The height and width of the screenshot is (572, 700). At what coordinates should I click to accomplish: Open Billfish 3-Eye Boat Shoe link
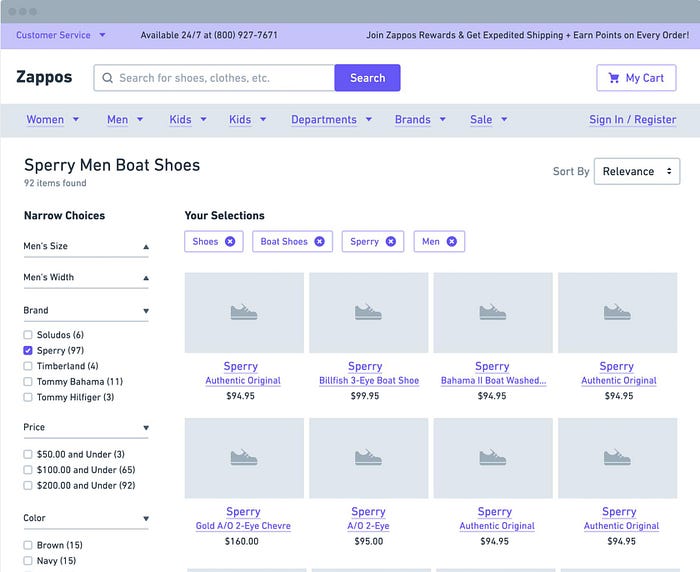tap(369, 381)
